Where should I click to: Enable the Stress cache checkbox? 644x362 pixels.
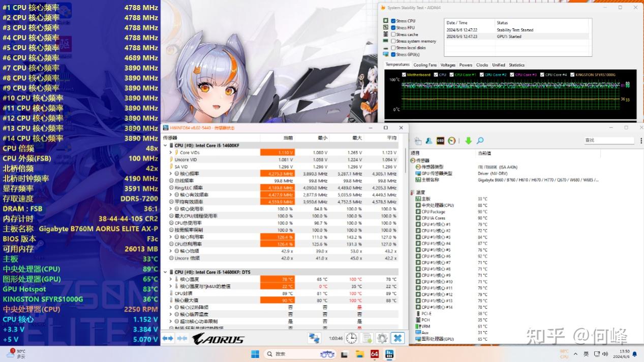(393, 35)
